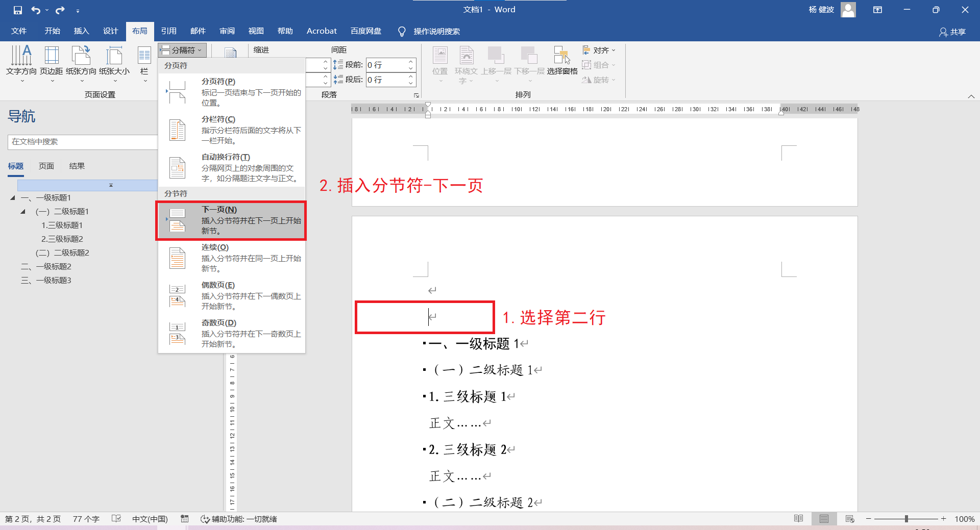This screenshot has width=980, height=530.
Task: Open Breaks (分隔符) dropdown
Action: [182, 50]
